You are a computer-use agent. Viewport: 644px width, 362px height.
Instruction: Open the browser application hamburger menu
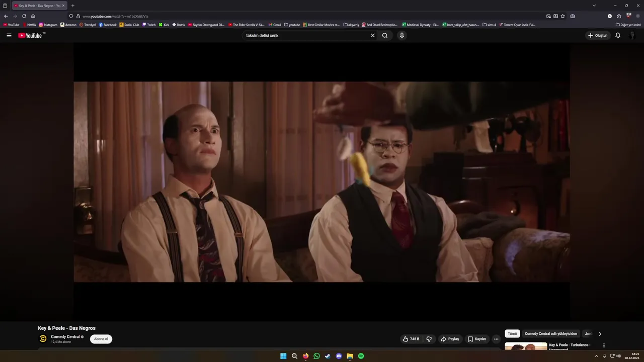[638, 16]
